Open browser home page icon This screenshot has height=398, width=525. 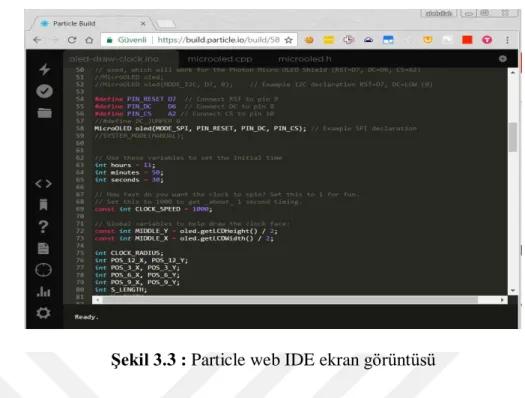89,40
